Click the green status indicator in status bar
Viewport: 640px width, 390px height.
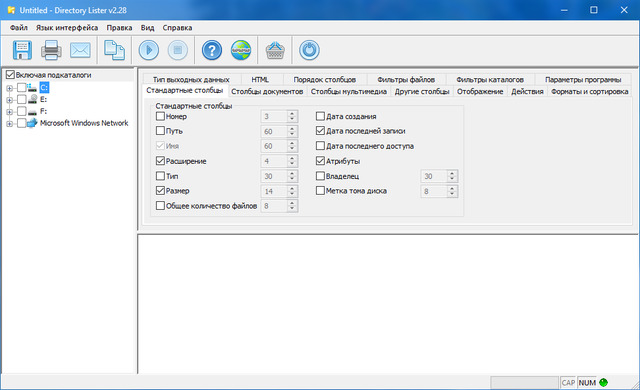coord(603,383)
